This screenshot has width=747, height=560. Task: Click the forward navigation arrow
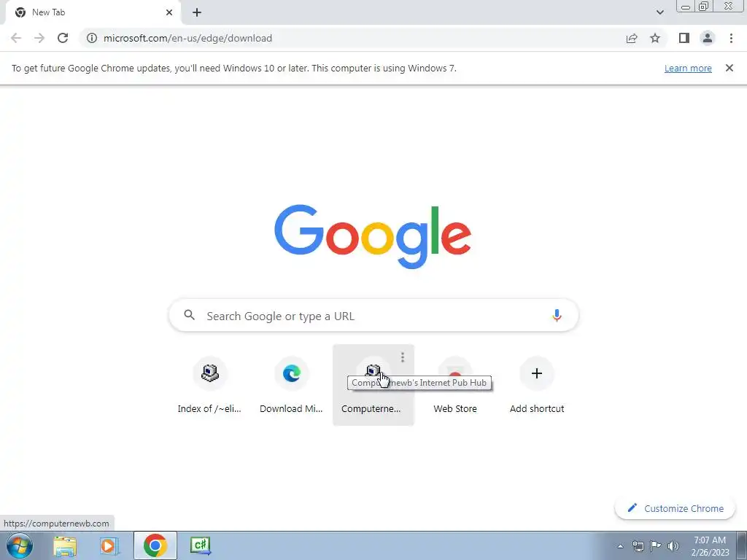click(x=39, y=38)
